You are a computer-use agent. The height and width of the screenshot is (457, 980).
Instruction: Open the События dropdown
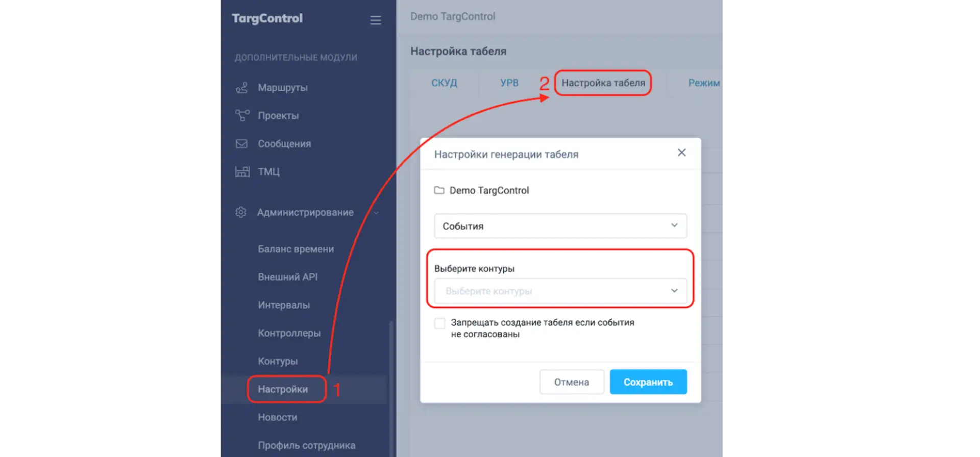560,226
